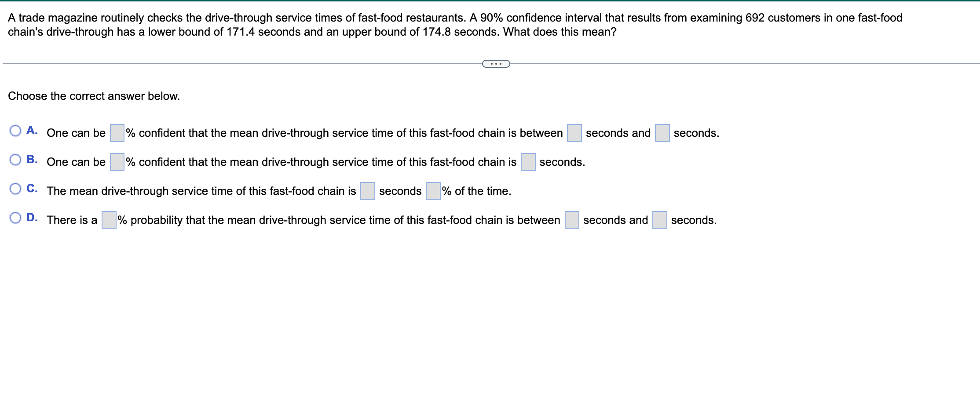980x410 pixels.
Task: Click the letter D option label
Action: pos(32,216)
